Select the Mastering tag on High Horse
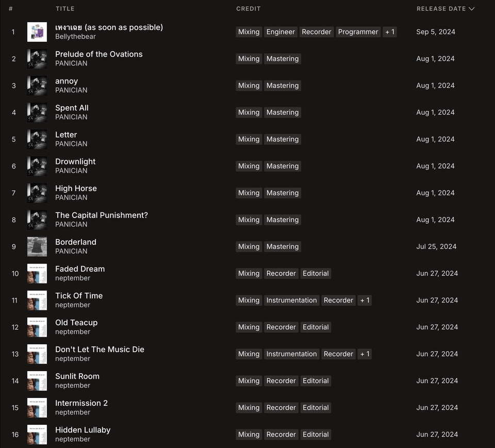The width and height of the screenshot is (495, 448). 283,193
